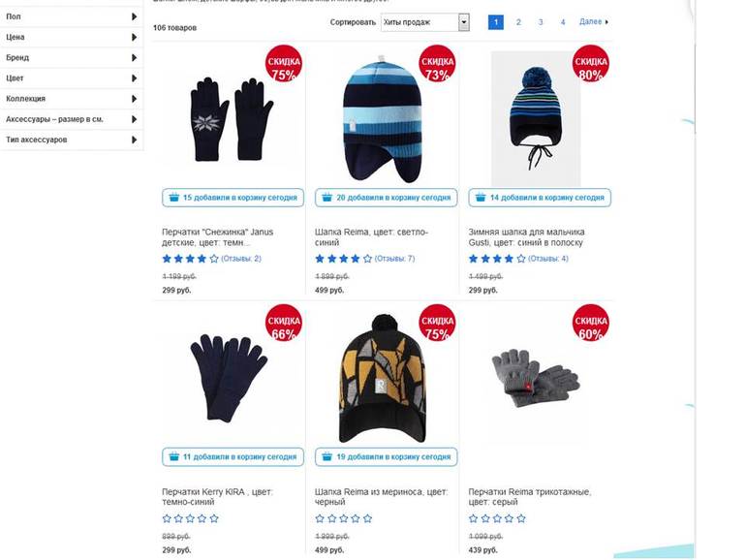
Task: Open the Сортировать dropdown Хиты продаж
Action: [x=425, y=22]
